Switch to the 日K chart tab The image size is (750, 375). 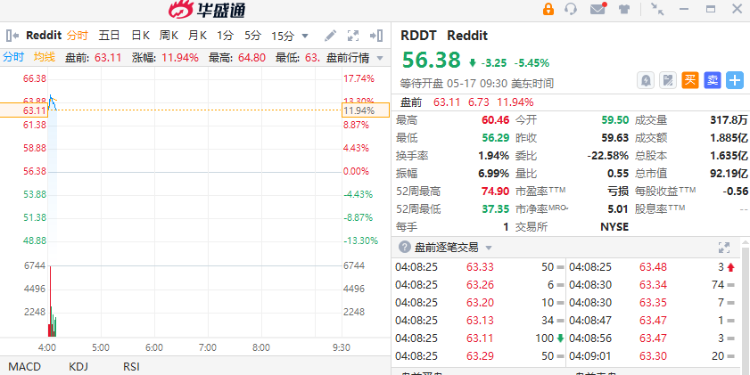140,35
